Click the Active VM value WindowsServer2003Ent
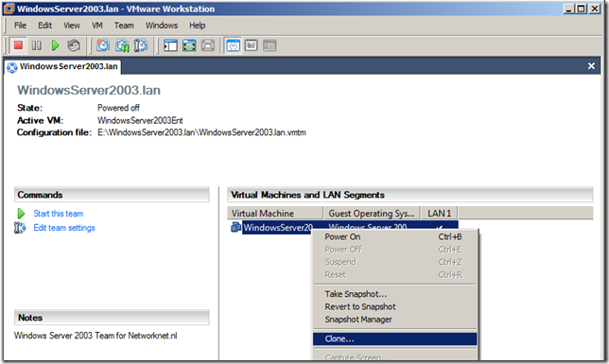Viewport: 609px width, 364px height. tap(140, 120)
